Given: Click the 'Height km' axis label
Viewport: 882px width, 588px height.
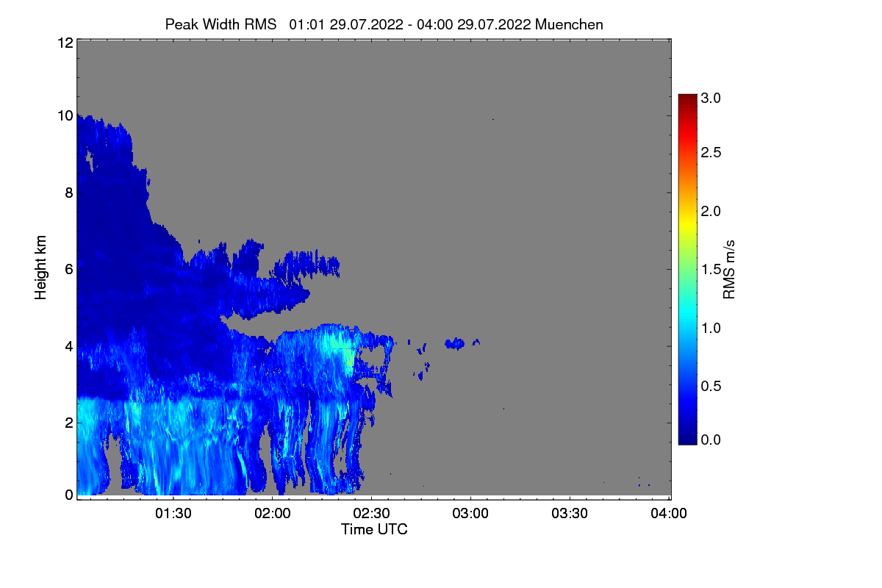Looking at the screenshot, I should 40,268.
